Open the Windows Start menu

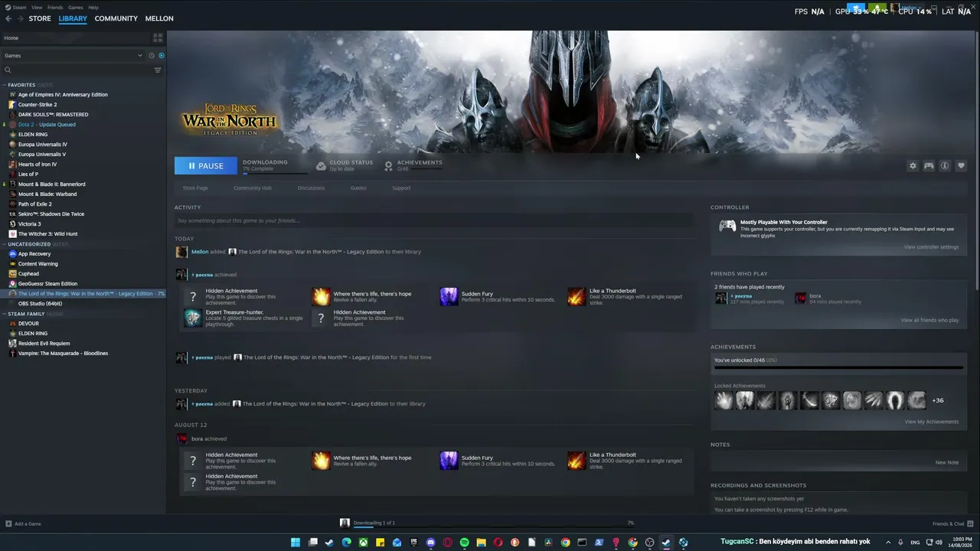point(296,543)
